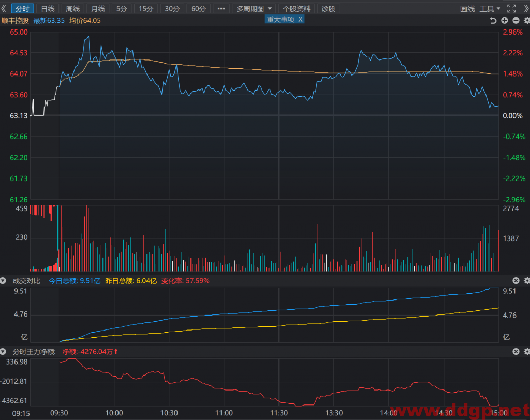Switch to the 分时 intraday tab
This screenshot has width=530, height=420.
click(23, 9)
